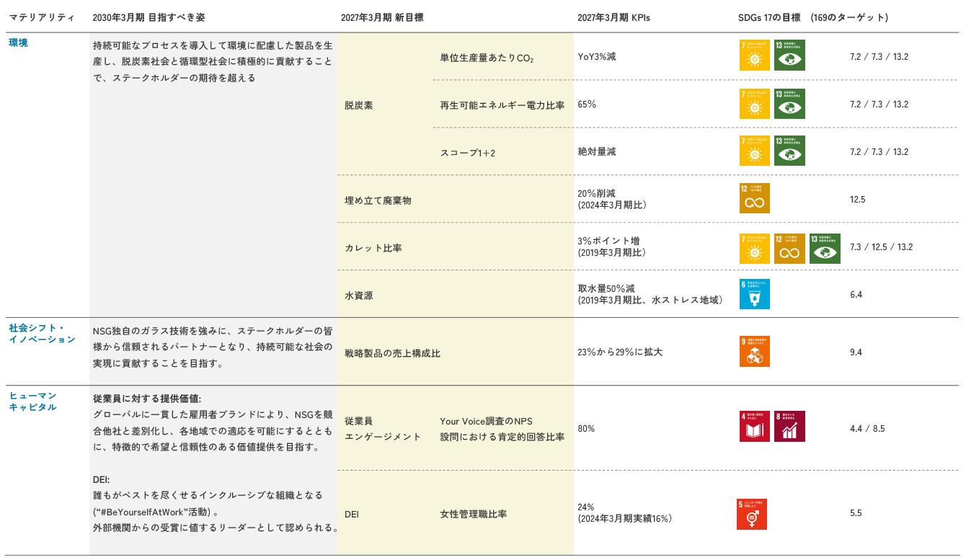
Task: Select the 12.5 target in the 埋め立て廃棄物 row
Action: (858, 199)
